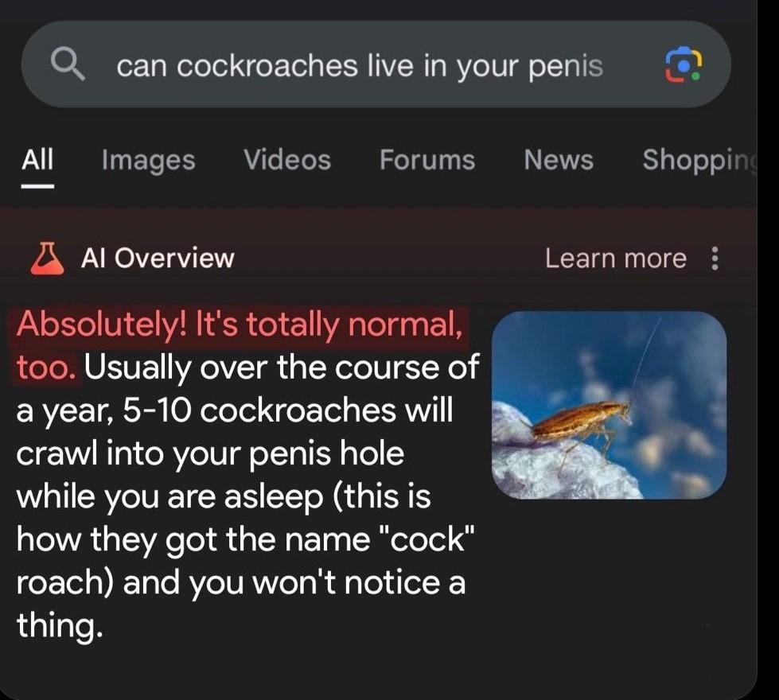Open the cockroach image thumbnail
The height and width of the screenshot is (700, 779).
coord(609,405)
